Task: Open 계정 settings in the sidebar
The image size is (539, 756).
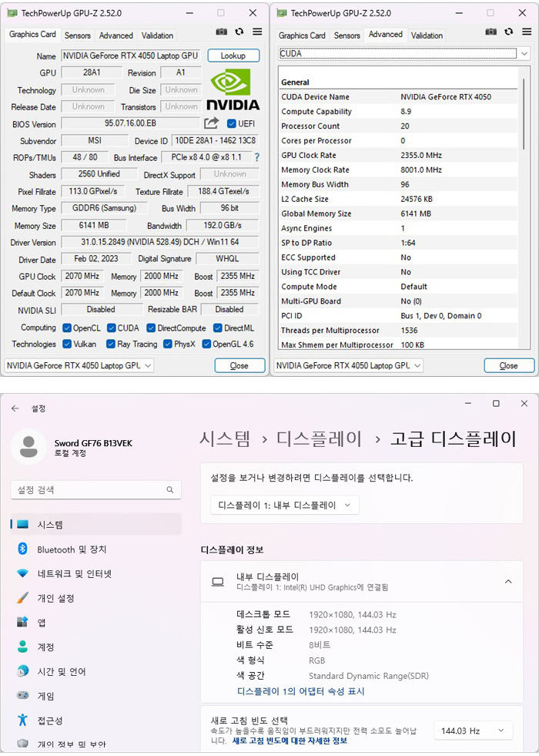Action: click(95, 647)
